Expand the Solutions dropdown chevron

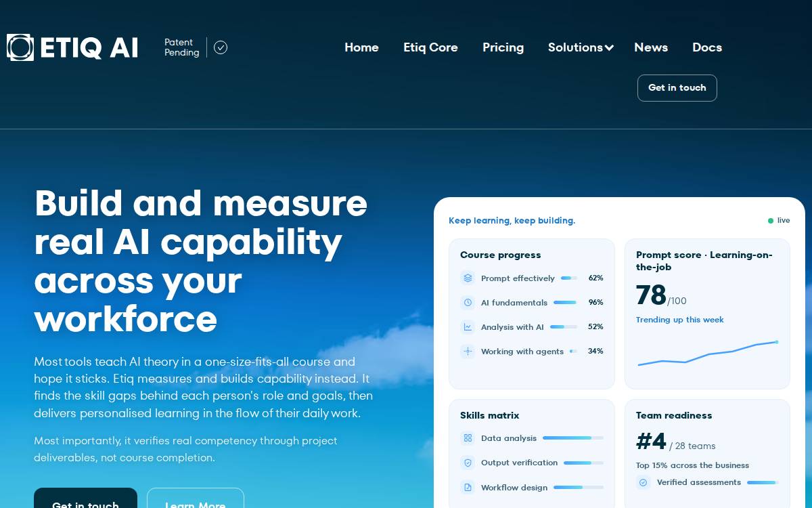click(x=609, y=48)
